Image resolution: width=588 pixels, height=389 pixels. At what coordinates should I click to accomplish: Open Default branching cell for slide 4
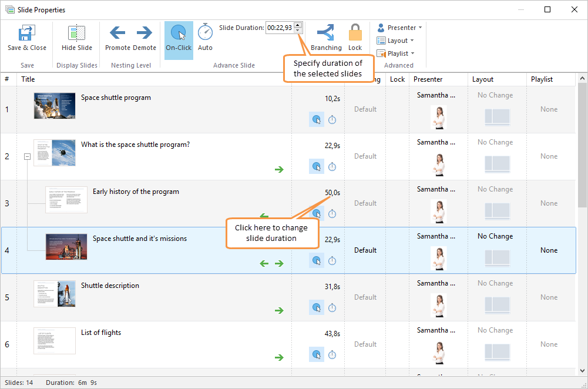coord(365,250)
